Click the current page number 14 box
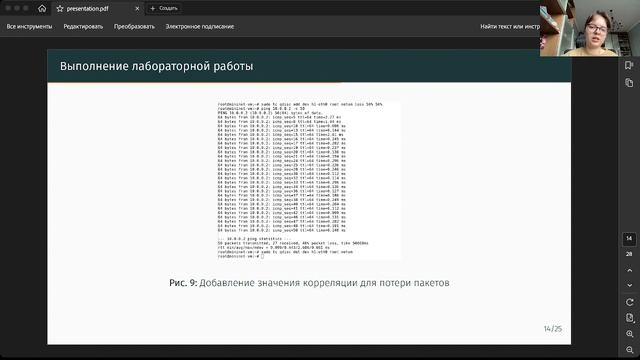Viewport: 640px width, 360px height. (x=629, y=239)
